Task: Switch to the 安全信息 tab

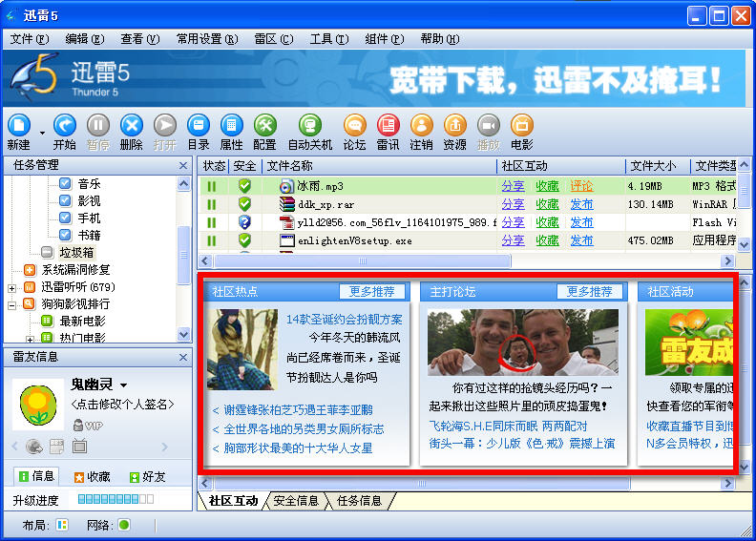Action: (x=296, y=501)
